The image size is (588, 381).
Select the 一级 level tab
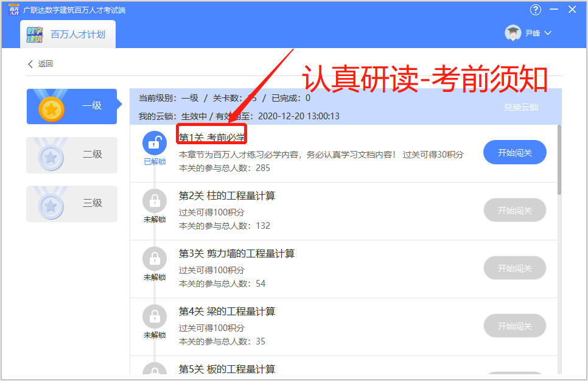coord(72,107)
